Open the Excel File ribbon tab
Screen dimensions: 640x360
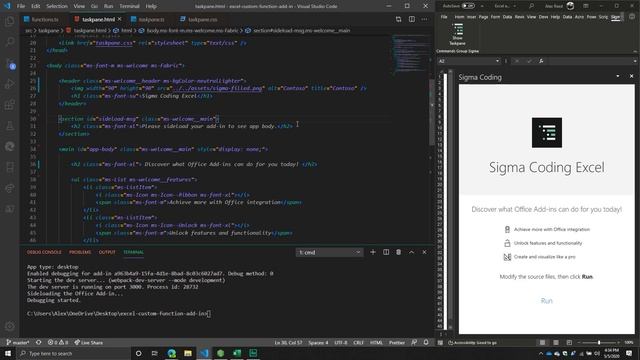(444, 17)
